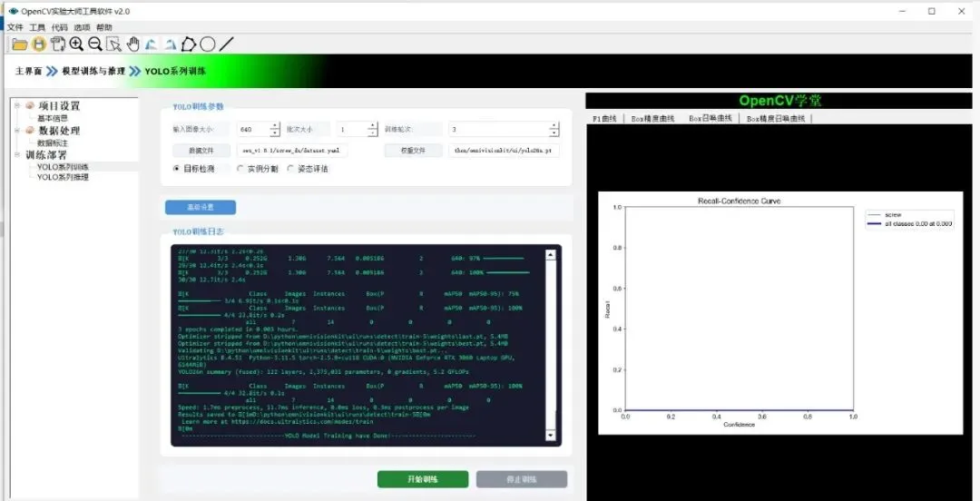Select the zoom in magnifier tool

[76, 44]
